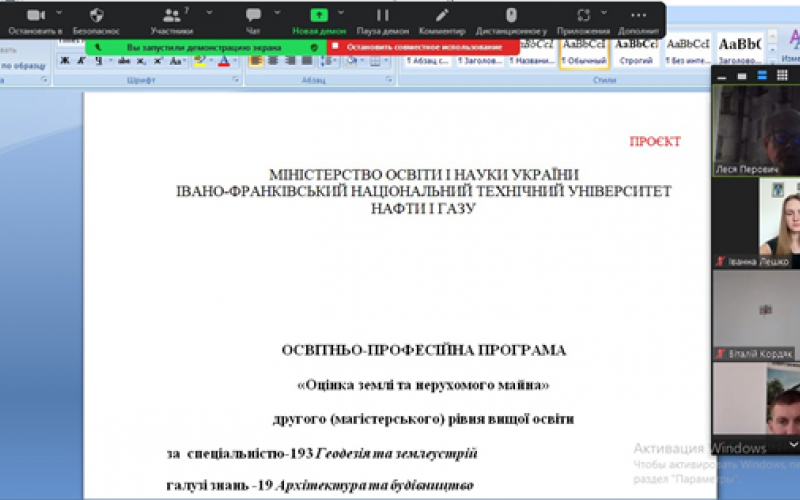
Task: Open Paragraph dialog launcher
Action: 389,80
